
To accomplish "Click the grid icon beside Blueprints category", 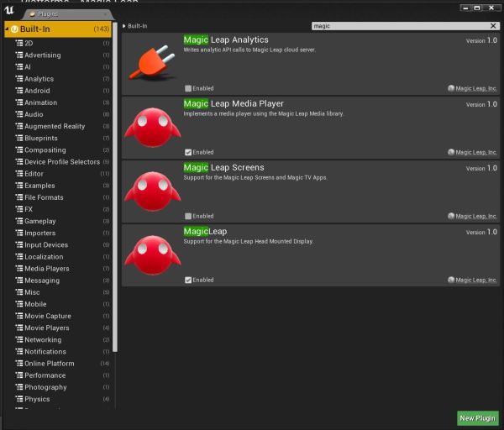I will pyautogui.click(x=18, y=138).
